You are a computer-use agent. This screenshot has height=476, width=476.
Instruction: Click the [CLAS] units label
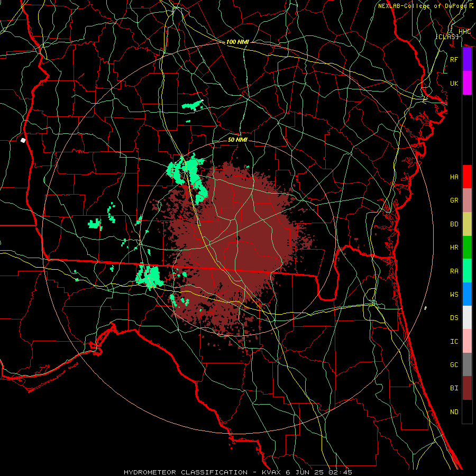pos(447,36)
